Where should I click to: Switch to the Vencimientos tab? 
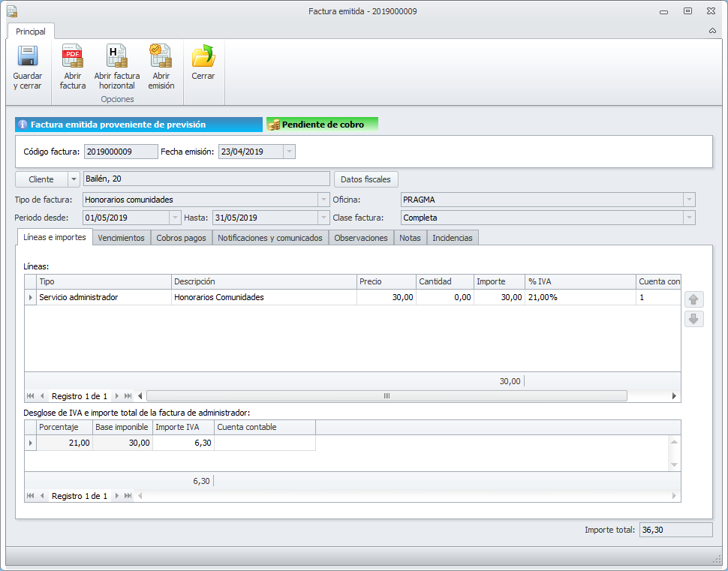[121, 238]
